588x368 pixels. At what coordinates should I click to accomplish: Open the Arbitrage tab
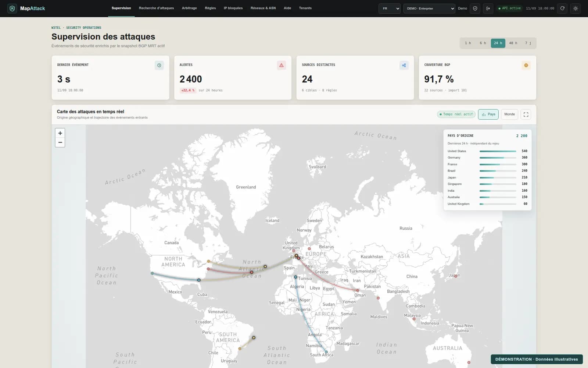pyautogui.click(x=189, y=8)
